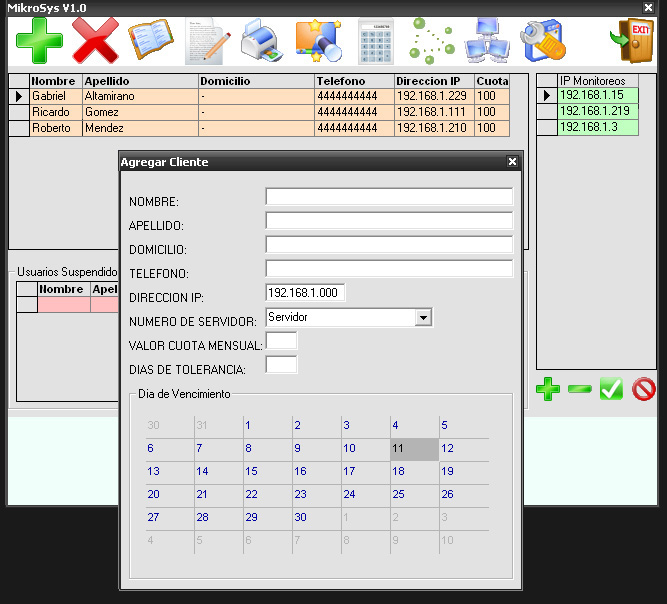Open the wrench settings tool icon

(543, 41)
